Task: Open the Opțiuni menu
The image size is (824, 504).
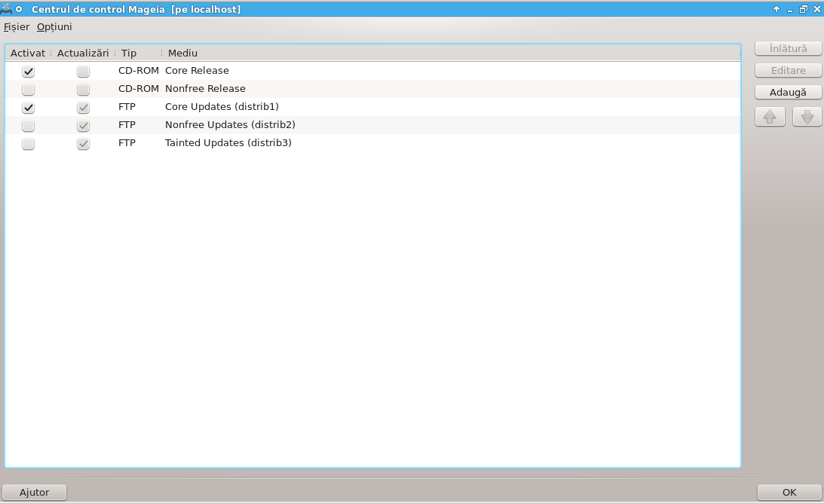Action: [x=54, y=27]
